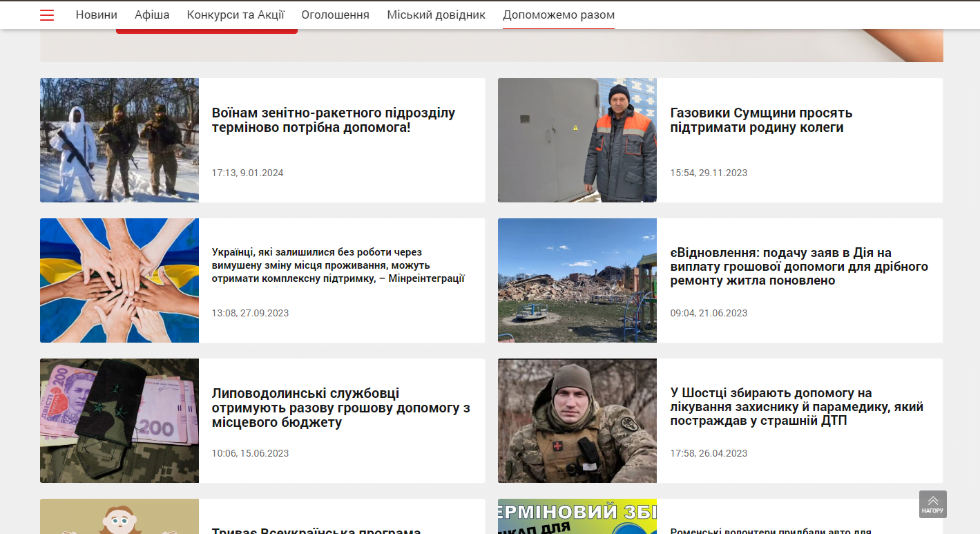Open the Роменські волонтери article
The image size is (980, 534).
pos(771,531)
